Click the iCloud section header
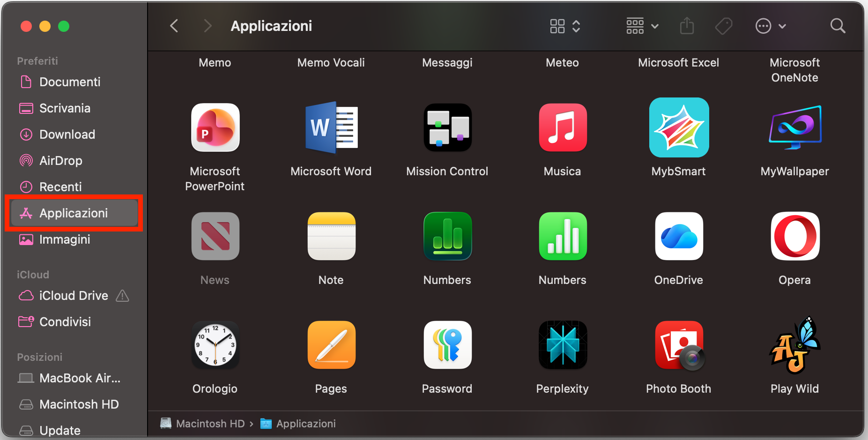The height and width of the screenshot is (440, 868). 33,275
